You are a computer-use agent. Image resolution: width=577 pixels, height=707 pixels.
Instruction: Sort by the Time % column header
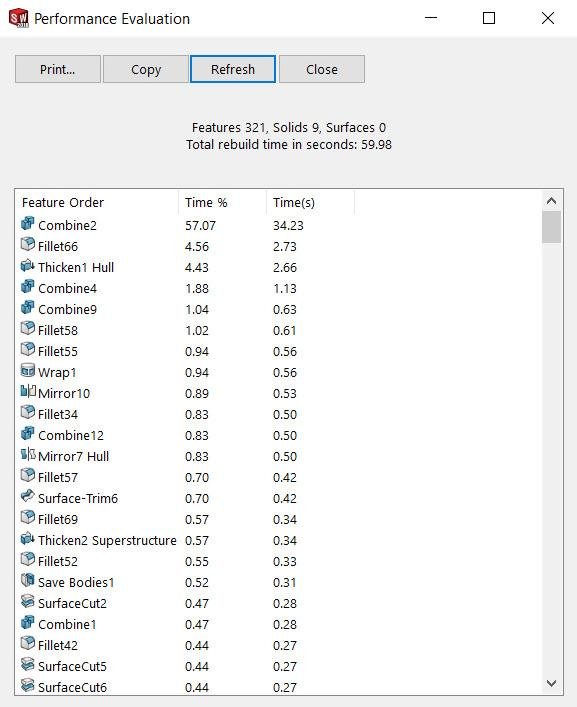(x=222, y=202)
